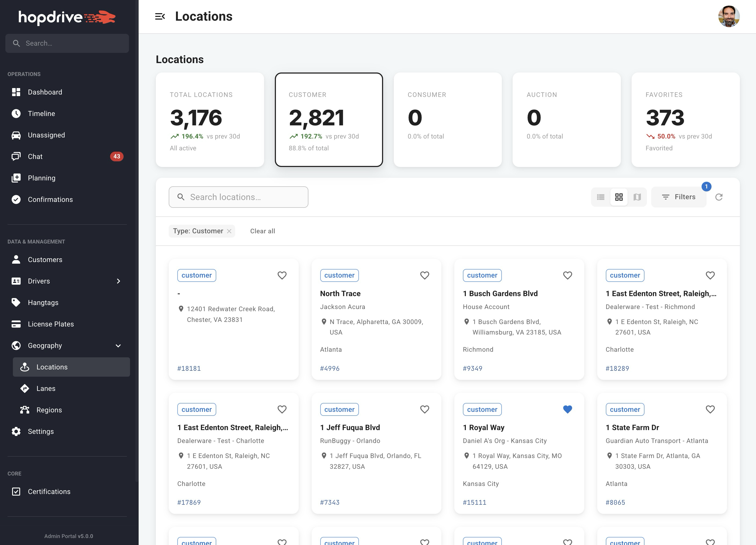Screen dimensions: 756x545
Task: Collapse the Geography submenu
Action: 118,346
